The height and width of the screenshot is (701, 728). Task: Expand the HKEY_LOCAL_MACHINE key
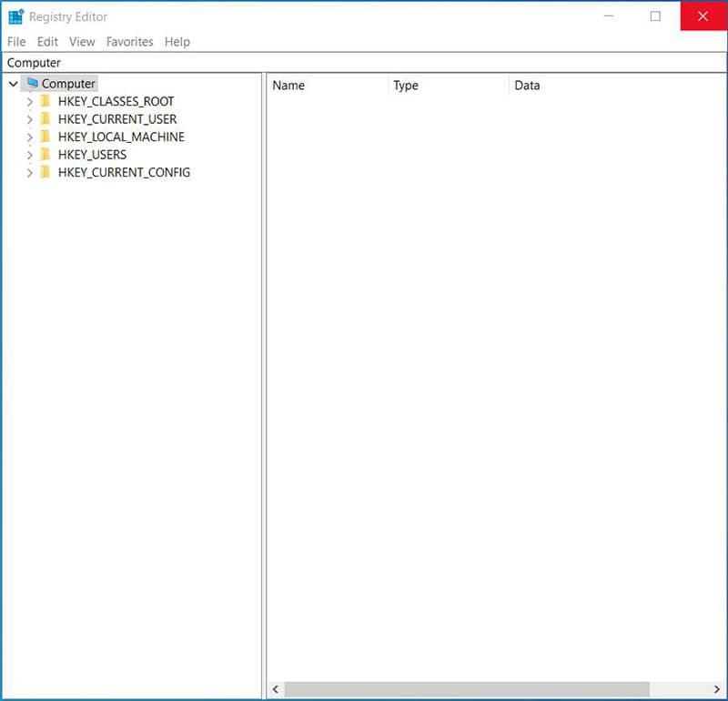[30, 137]
